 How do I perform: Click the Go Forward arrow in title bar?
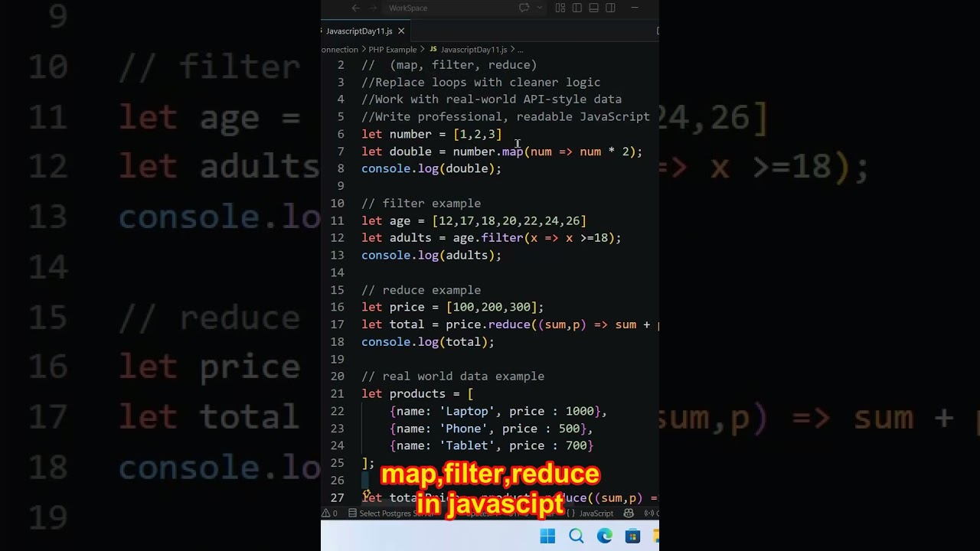click(373, 8)
